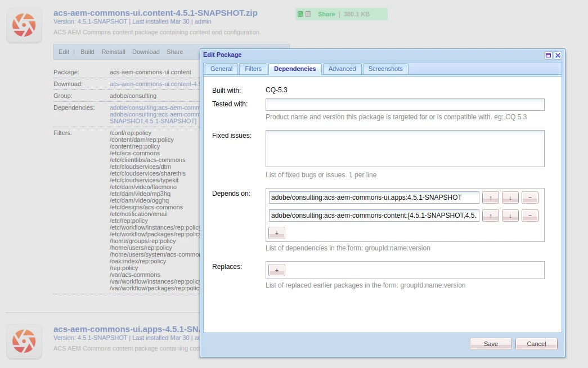
Task: Remove the ui.apps dependency with minus button
Action: pyautogui.click(x=530, y=198)
